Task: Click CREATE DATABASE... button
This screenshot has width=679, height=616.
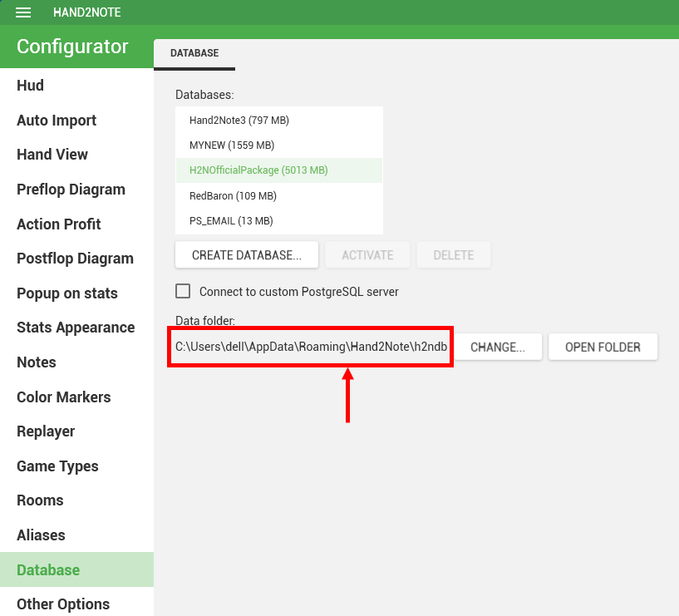Action: (x=247, y=255)
